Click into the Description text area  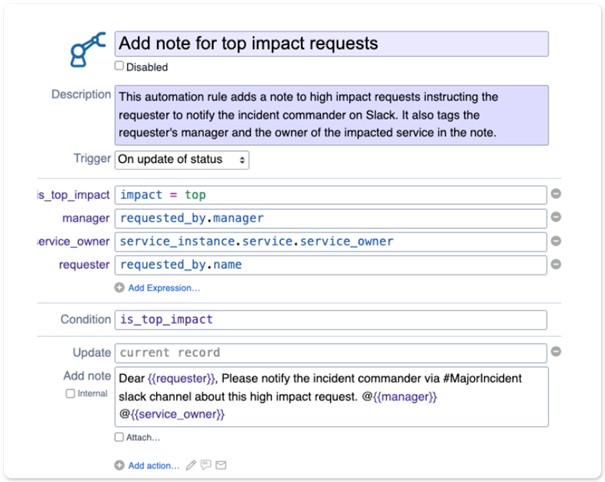pyautogui.click(x=331, y=115)
